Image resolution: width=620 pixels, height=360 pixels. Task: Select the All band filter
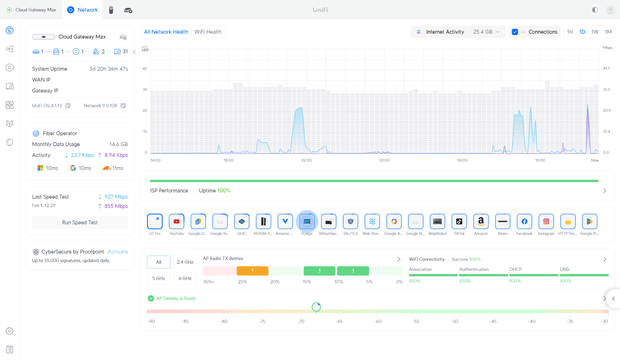pos(159,262)
